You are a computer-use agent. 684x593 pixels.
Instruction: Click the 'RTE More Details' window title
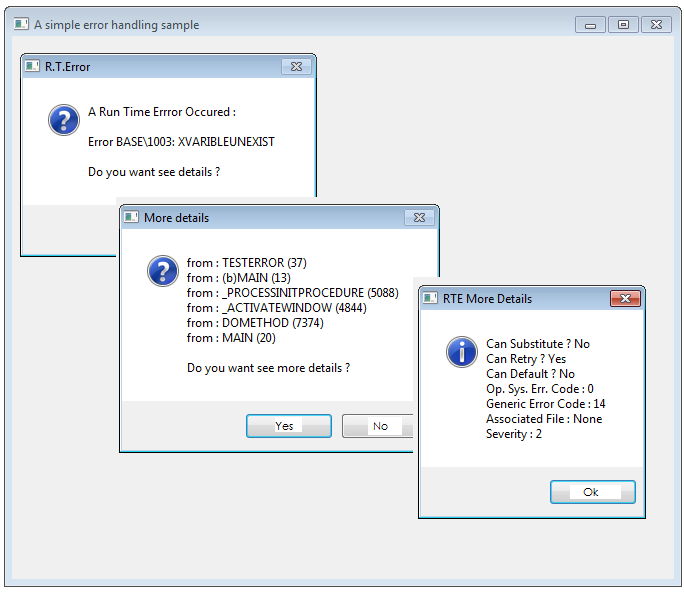pos(487,299)
